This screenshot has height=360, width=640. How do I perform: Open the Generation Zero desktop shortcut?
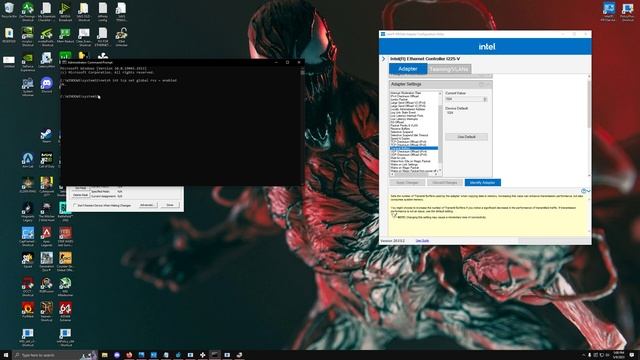pos(47,261)
